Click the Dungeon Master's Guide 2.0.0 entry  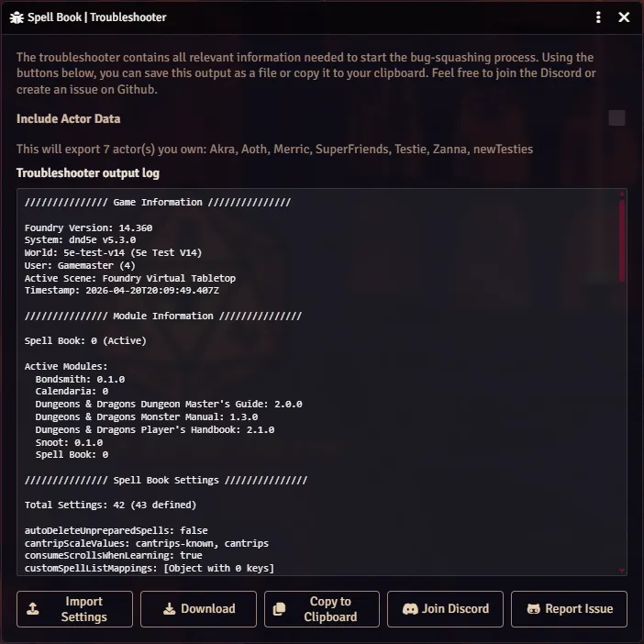coord(169,405)
